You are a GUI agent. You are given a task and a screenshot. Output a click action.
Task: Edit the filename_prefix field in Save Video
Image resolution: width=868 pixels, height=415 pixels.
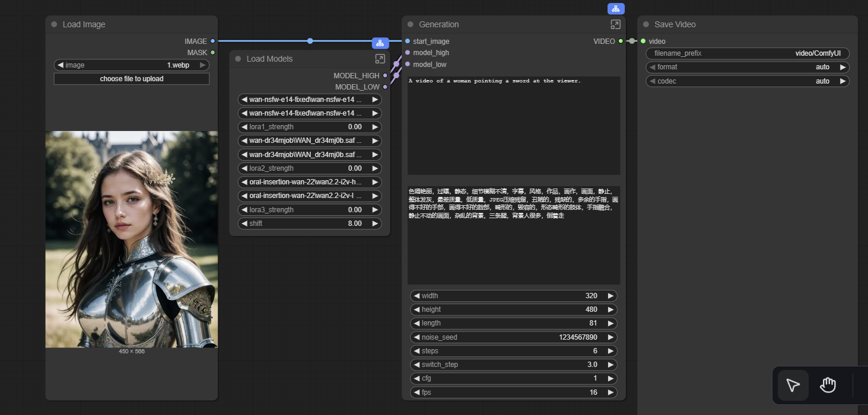coord(748,53)
